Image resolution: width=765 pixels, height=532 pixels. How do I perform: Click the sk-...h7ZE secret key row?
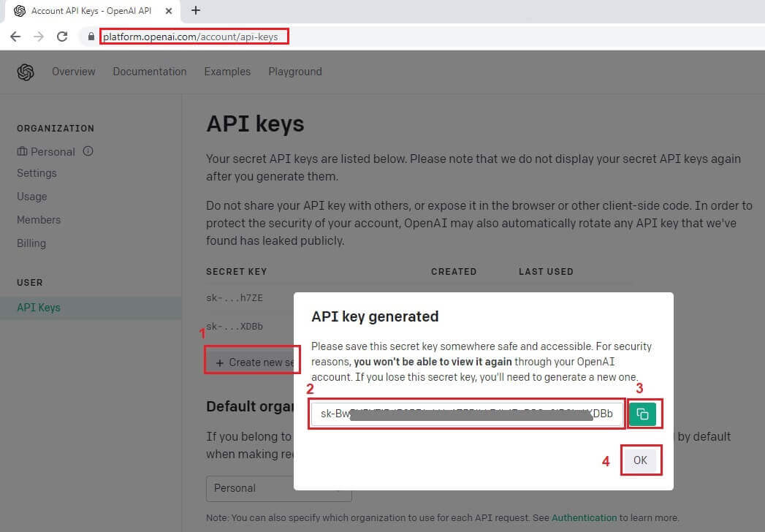(x=235, y=297)
